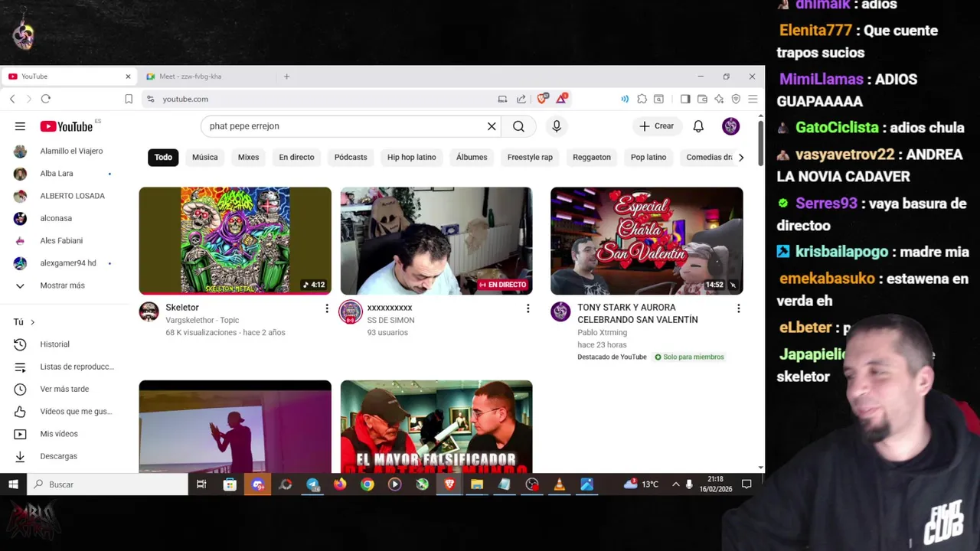Select the Mixes filter chip
The height and width of the screenshot is (551, 980).
[x=248, y=158]
